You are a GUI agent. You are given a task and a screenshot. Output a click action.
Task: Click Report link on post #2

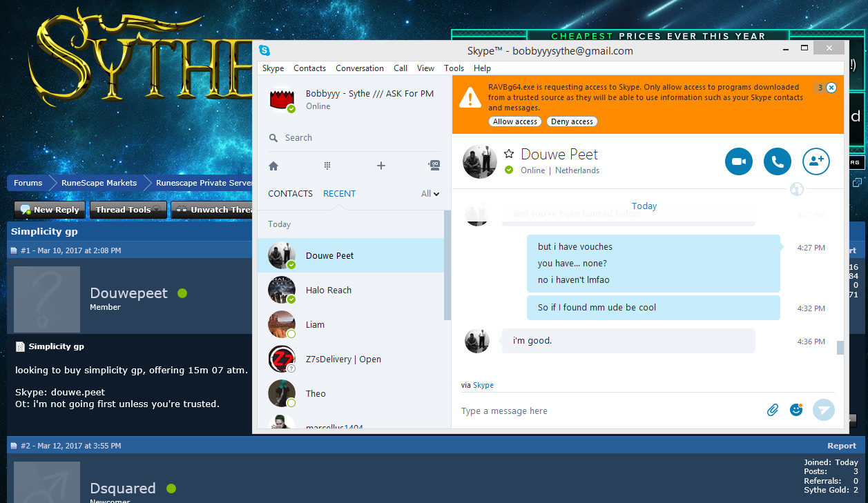click(x=842, y=446)
